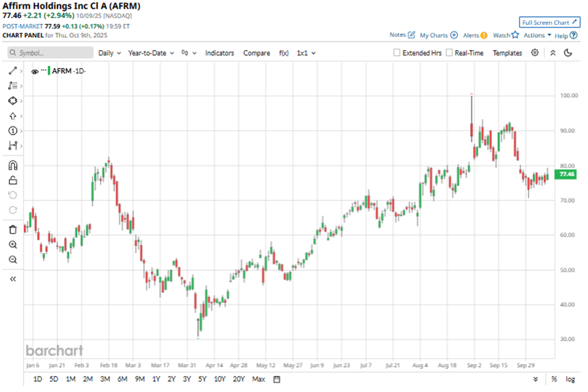
Task: Select the 1D range
Action: click(38, 379)
